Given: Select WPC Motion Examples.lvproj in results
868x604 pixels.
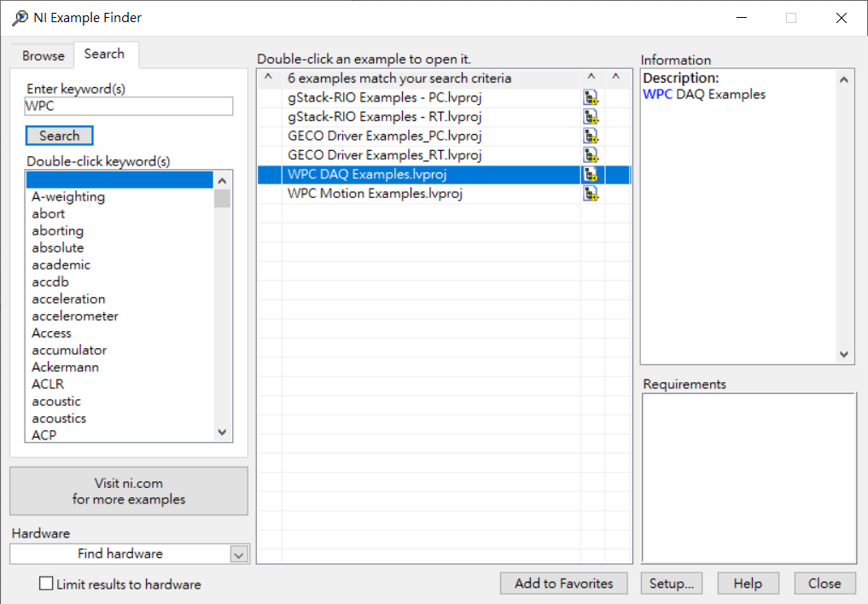Looking at the screenshot, I should tap(375, 194).
